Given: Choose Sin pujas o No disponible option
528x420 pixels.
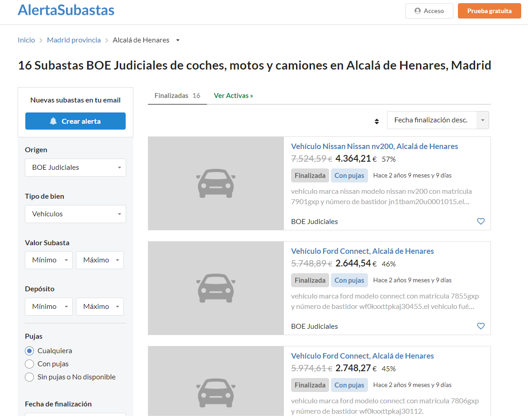Looking at the screenshot, I should [x=30, y=377].
